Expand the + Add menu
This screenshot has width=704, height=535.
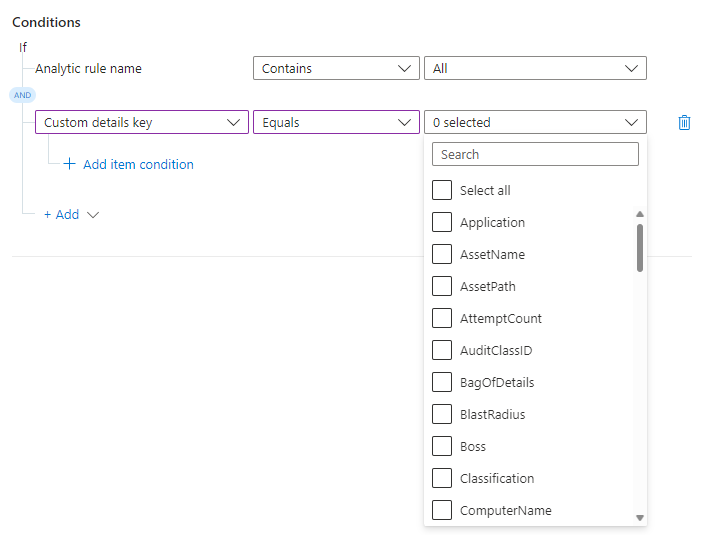[70, 214]
